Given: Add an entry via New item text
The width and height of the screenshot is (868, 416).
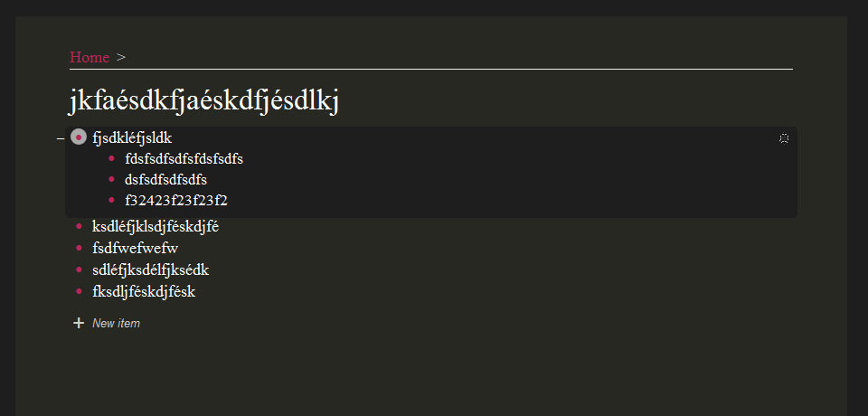Looking at the screenshot, I should 117,324.
